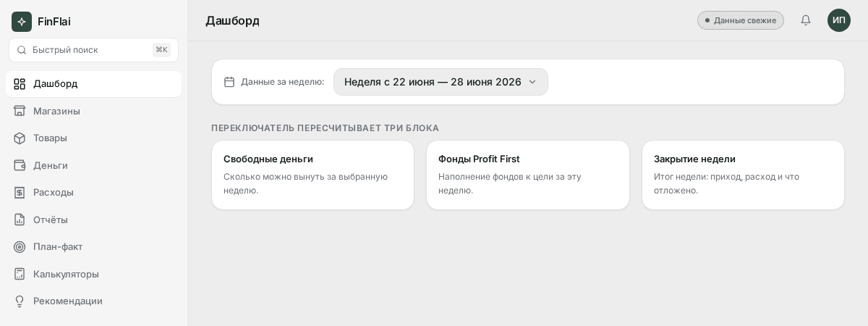The height and width of the screenshot is (326, 868).
Task: Open the Фонды Profit First card
Action: pos(528,175)
